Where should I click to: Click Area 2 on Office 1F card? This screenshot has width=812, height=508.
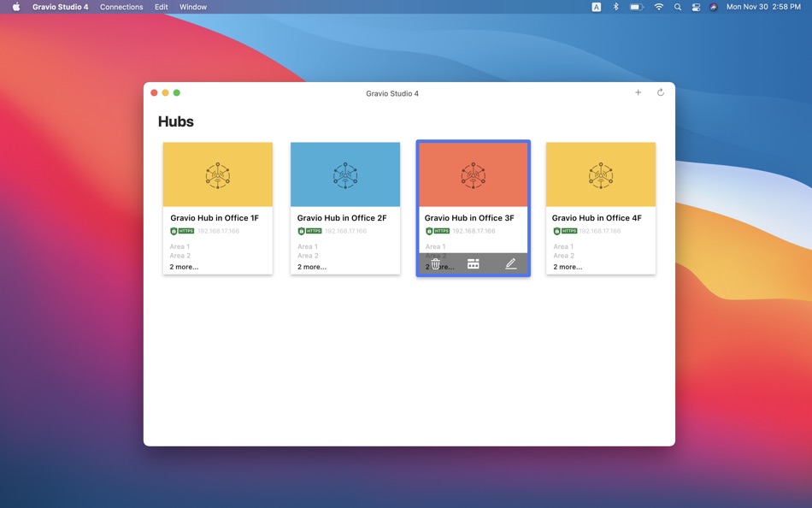click(179, 256)
